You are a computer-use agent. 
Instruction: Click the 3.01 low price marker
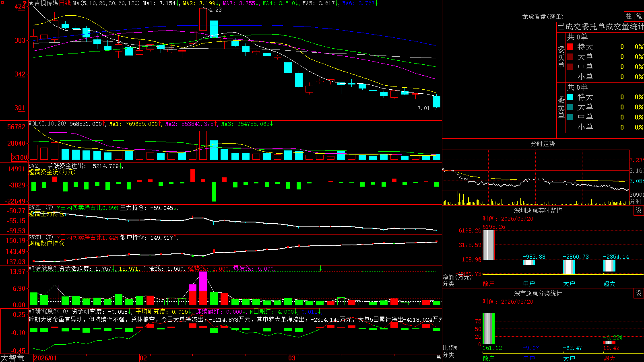[x=423, y=108]
